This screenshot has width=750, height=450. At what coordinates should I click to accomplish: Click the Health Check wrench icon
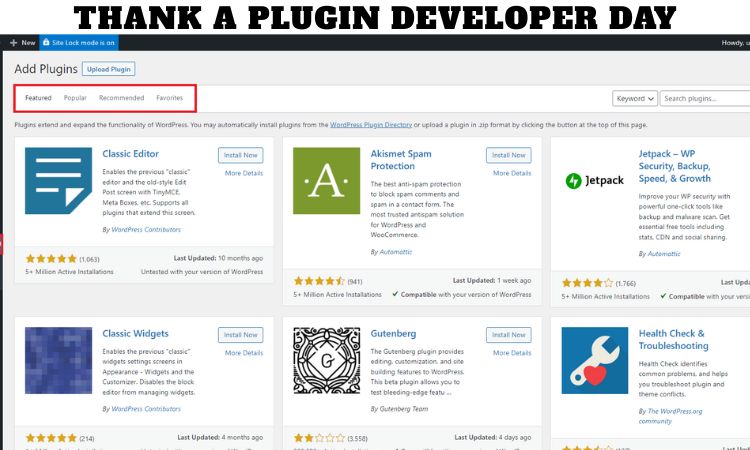point(595,361)
